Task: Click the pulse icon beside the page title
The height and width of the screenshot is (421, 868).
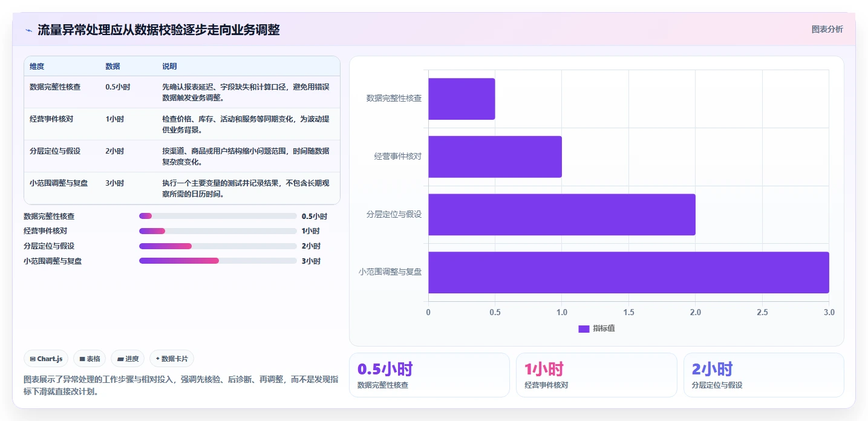Action: (28, 30)
